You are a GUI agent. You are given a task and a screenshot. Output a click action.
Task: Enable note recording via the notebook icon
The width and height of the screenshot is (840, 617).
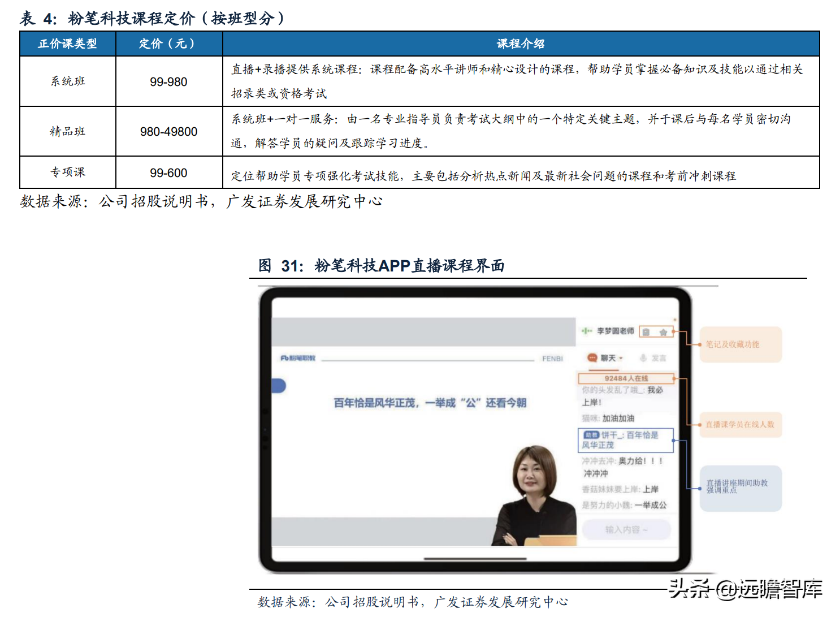coord(646,333)
